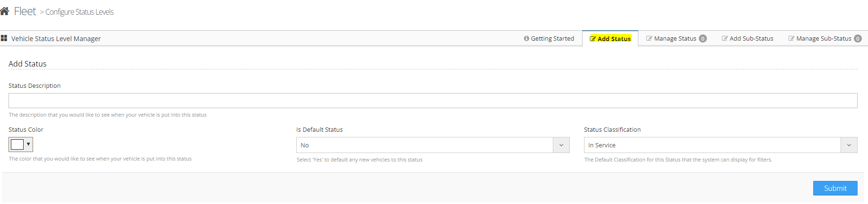Click the chevron on the Is Default Status field
Screen dimensions: 868x204
click(561, 145)
